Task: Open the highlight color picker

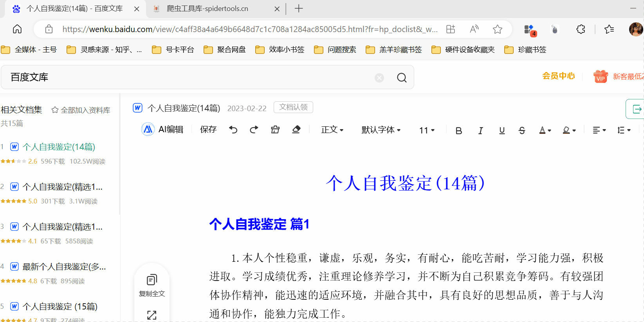Action: click(569, 130)
